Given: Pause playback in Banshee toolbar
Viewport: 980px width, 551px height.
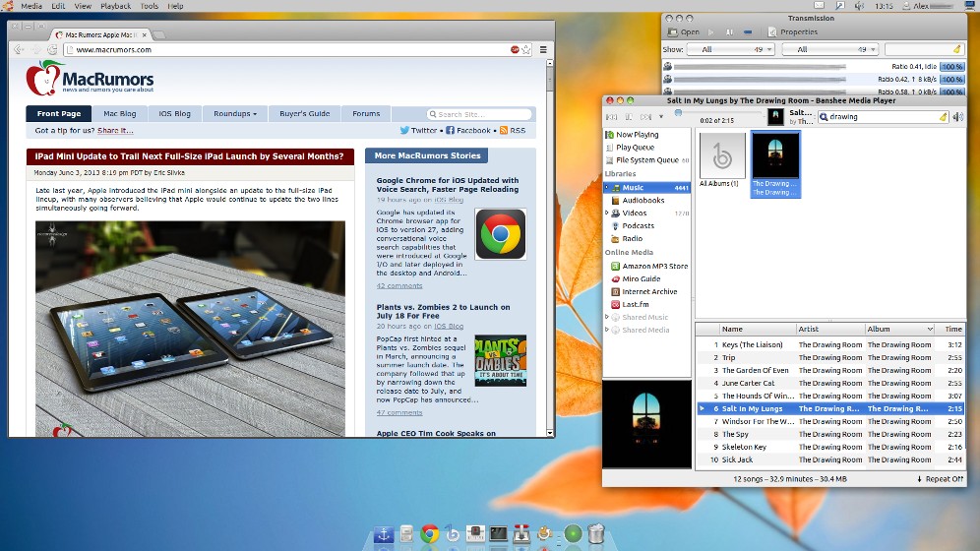Looking at the screenshot, I should (x=629, y=117).
